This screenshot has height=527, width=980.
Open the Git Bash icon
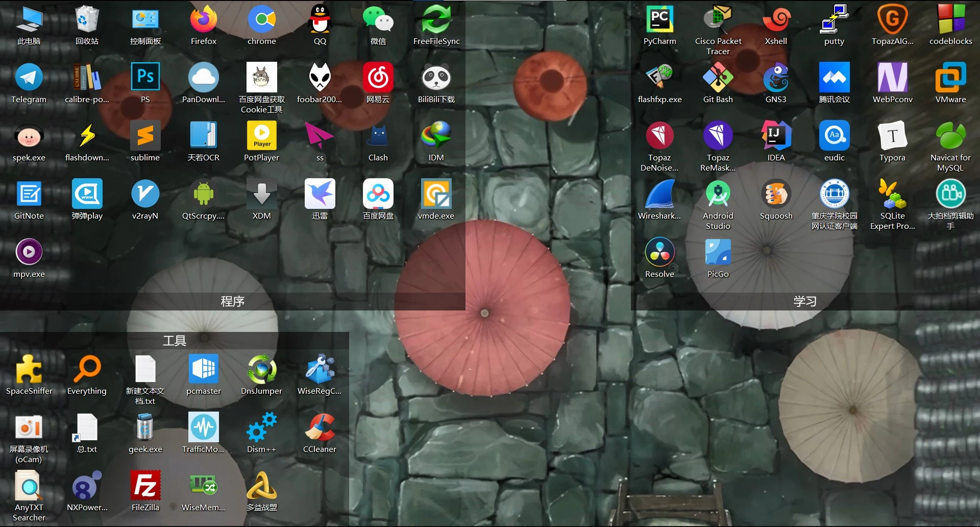(718, 78)
